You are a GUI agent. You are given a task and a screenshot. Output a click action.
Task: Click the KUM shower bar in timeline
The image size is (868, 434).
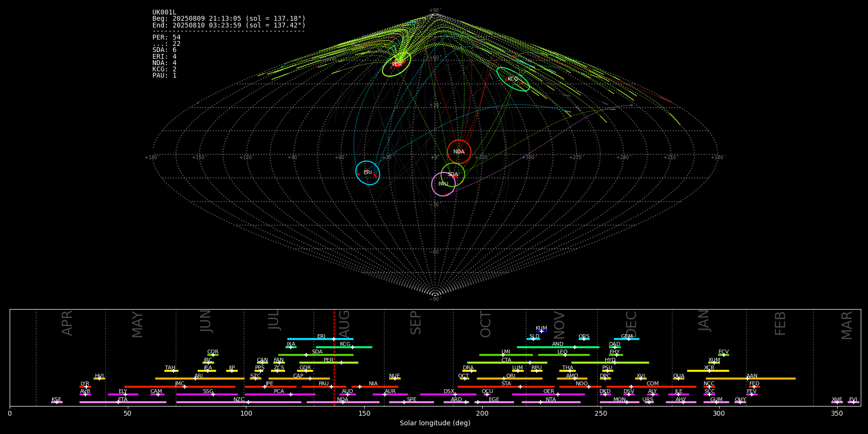pos(542,331)
